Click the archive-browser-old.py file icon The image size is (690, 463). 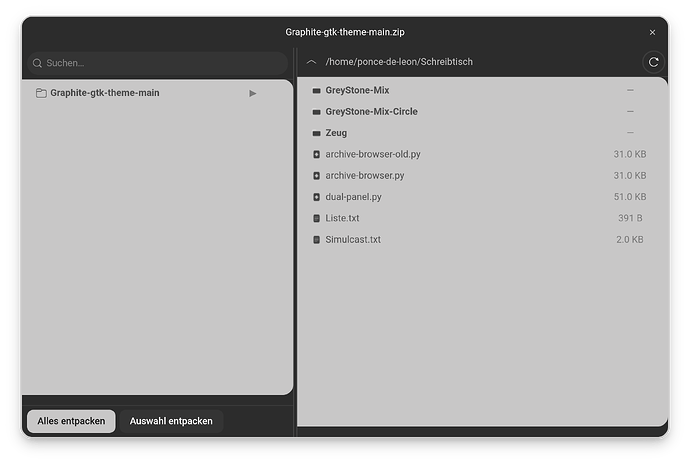(x=316, y=155)
